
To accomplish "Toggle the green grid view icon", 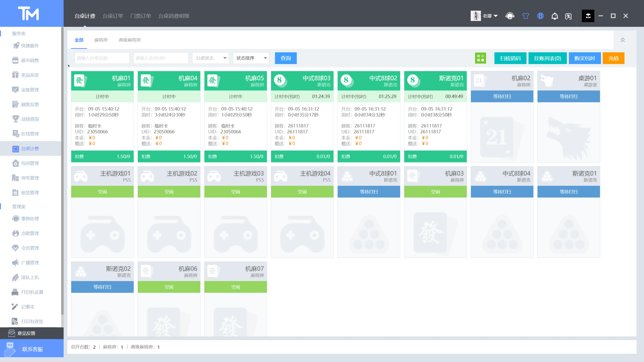I will click(480, 58).
